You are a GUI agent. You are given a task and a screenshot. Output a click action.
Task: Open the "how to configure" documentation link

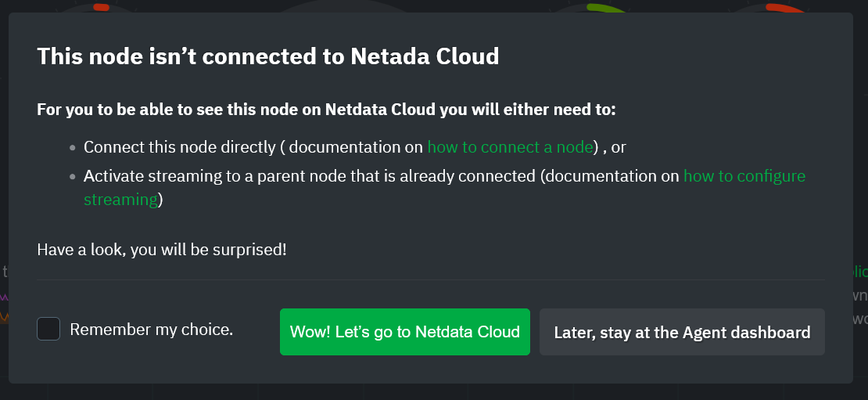pyautogui.click(x=744, y=176)
